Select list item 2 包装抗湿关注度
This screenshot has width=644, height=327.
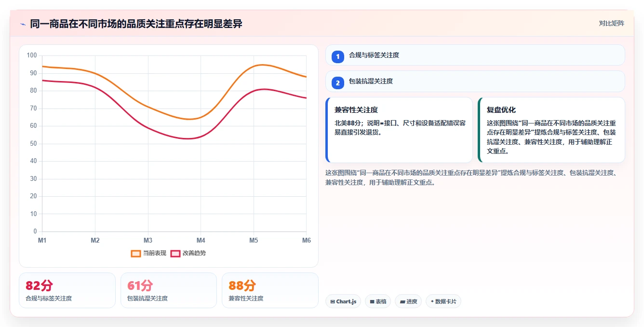point(475,81)
